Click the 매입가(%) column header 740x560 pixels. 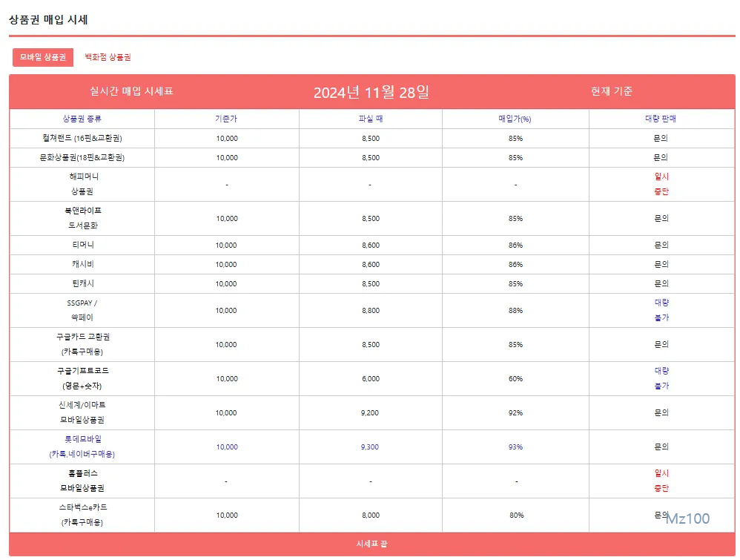pos(515,119)
